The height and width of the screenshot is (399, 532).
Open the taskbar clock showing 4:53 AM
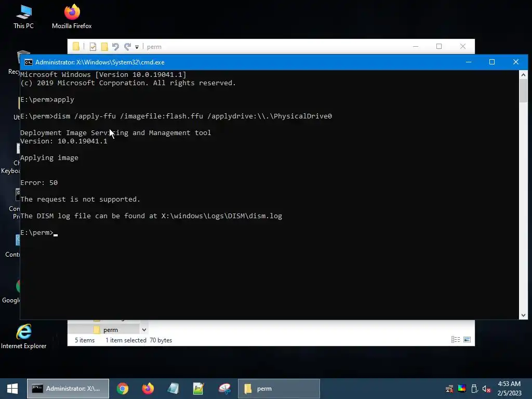tap(509, 389)
